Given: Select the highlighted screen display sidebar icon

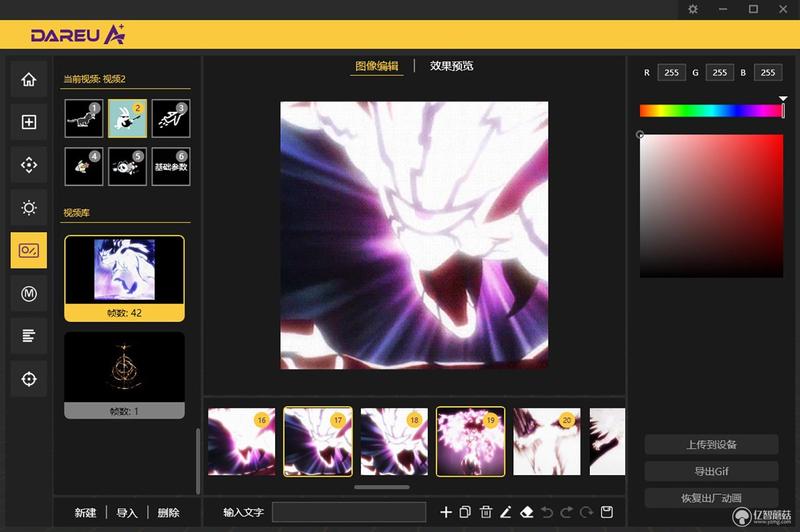Looking at the screenshot, I should [x=29, y=250].
